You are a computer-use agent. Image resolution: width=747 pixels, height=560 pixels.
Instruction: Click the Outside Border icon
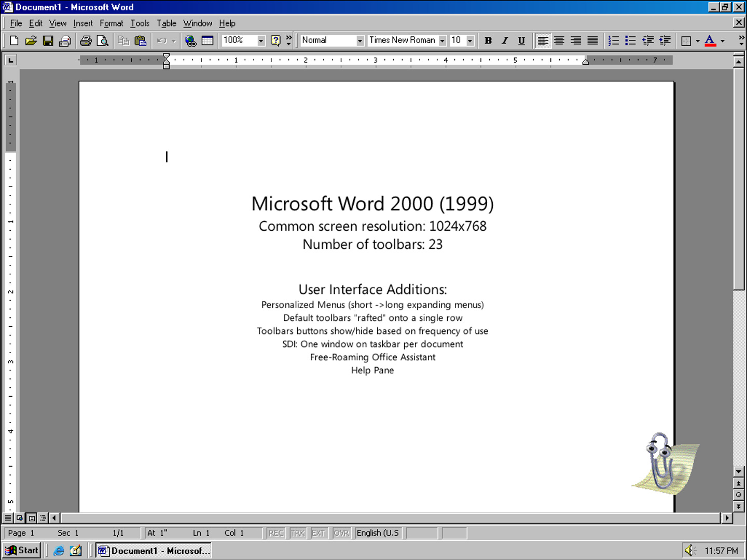tap(686, 40)
